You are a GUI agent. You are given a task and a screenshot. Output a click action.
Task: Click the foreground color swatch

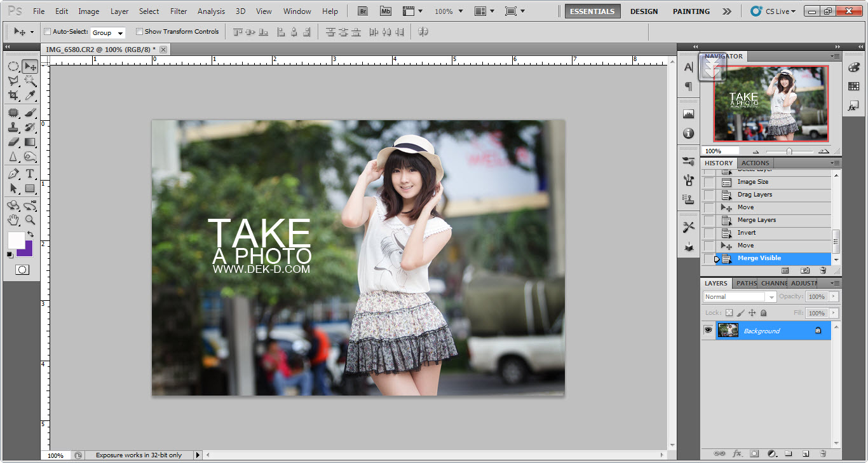click(15, 240)
